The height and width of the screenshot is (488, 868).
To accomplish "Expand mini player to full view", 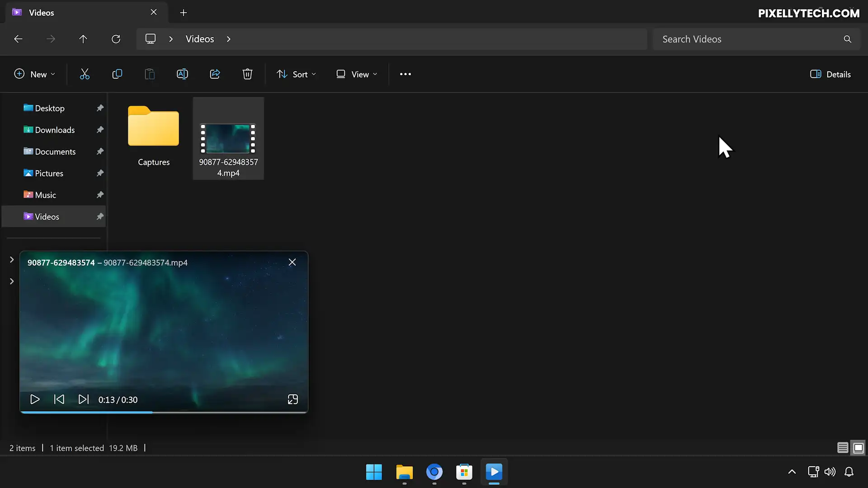I will (x=293, y=399).
